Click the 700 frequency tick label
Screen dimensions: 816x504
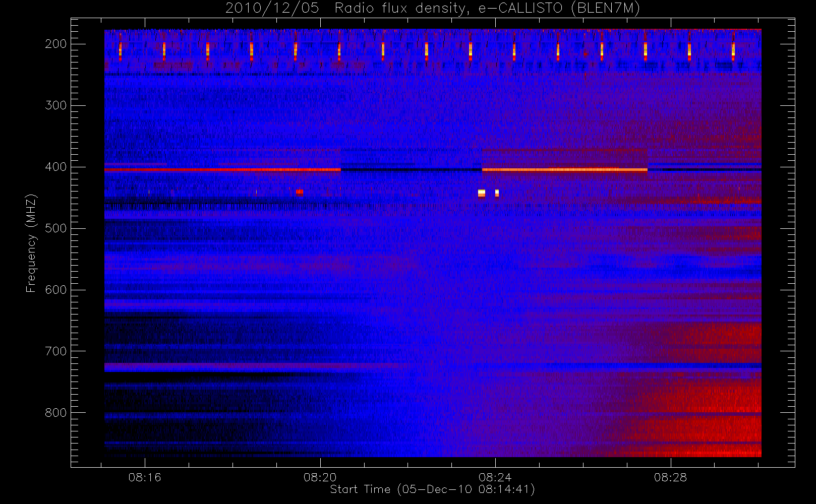pos(56,351)
